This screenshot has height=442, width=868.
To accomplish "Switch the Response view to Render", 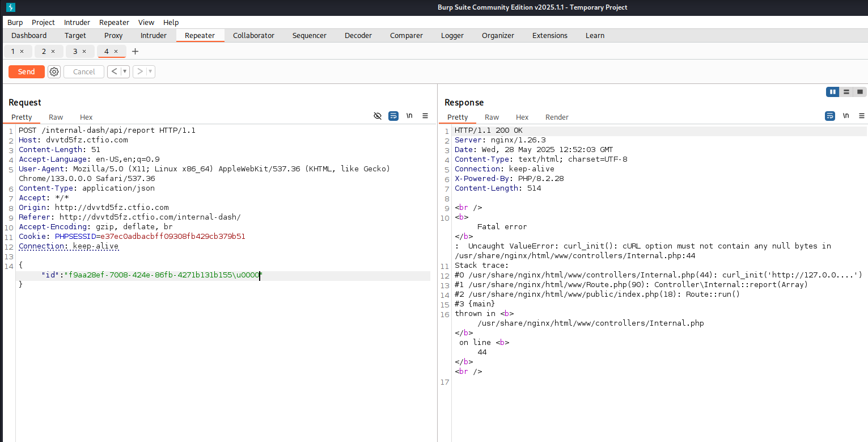I will [x=557, y=117].
